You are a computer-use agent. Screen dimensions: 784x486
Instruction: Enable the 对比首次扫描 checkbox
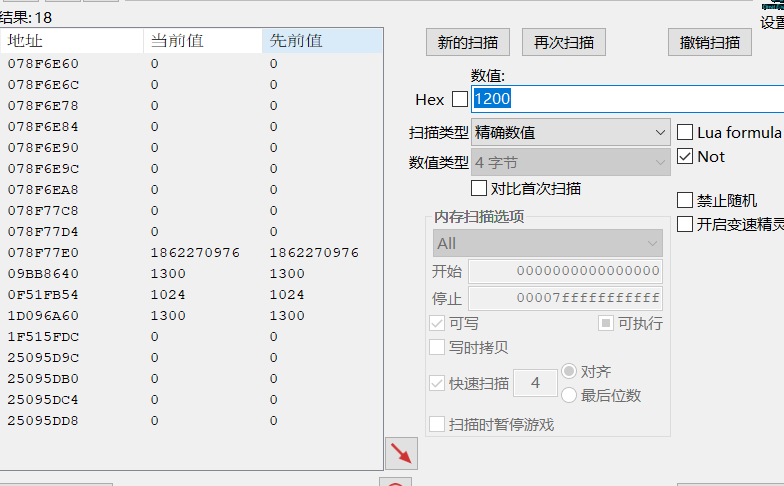tap(479, 188)
